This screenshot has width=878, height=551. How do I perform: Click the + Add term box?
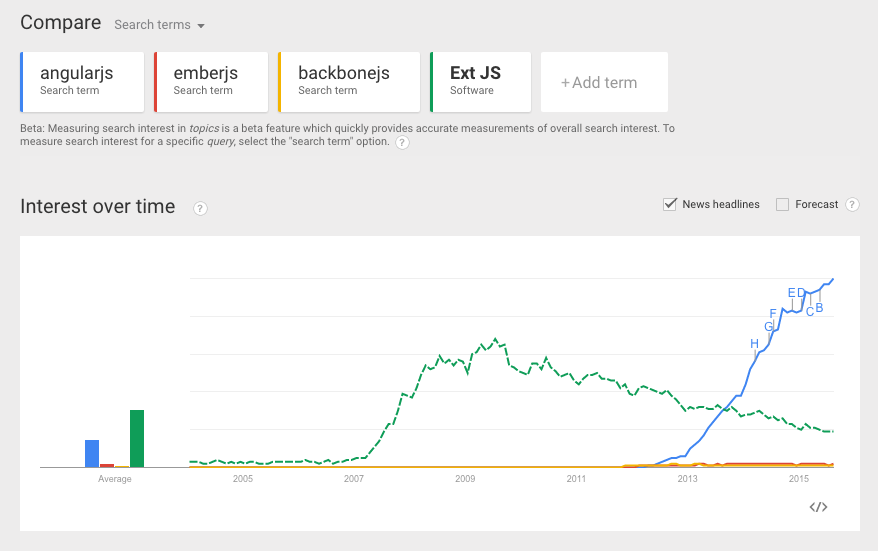604,82
